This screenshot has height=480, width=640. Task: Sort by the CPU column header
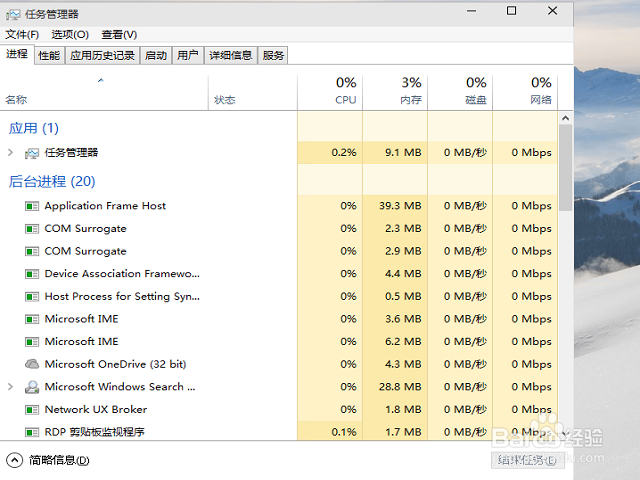coord(330,93)
